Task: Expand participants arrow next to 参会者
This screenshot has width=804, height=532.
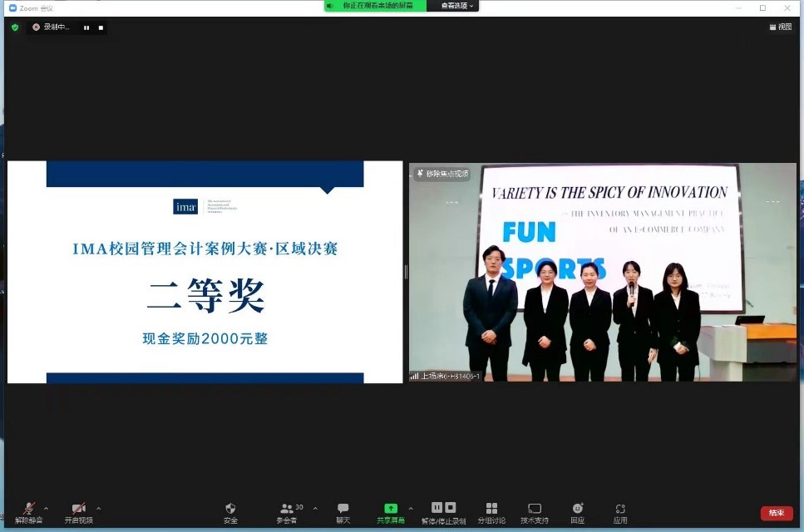Action: [x=315, y=508]
